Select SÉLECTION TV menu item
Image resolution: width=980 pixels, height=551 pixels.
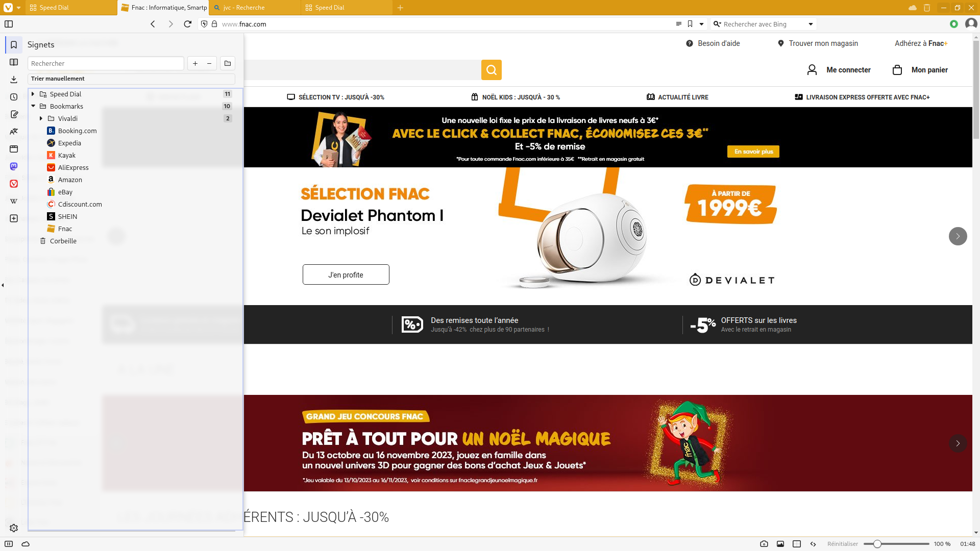[x=335, y=97]
